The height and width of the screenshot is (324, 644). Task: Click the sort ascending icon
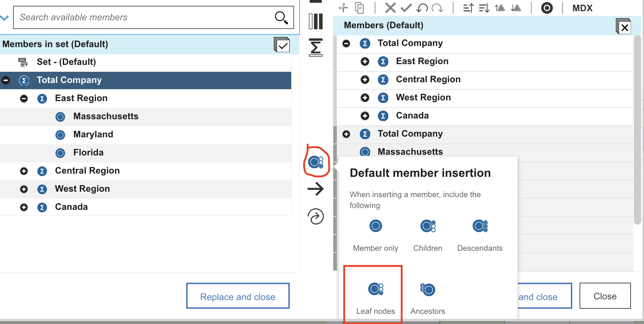(x=468, y=8)
